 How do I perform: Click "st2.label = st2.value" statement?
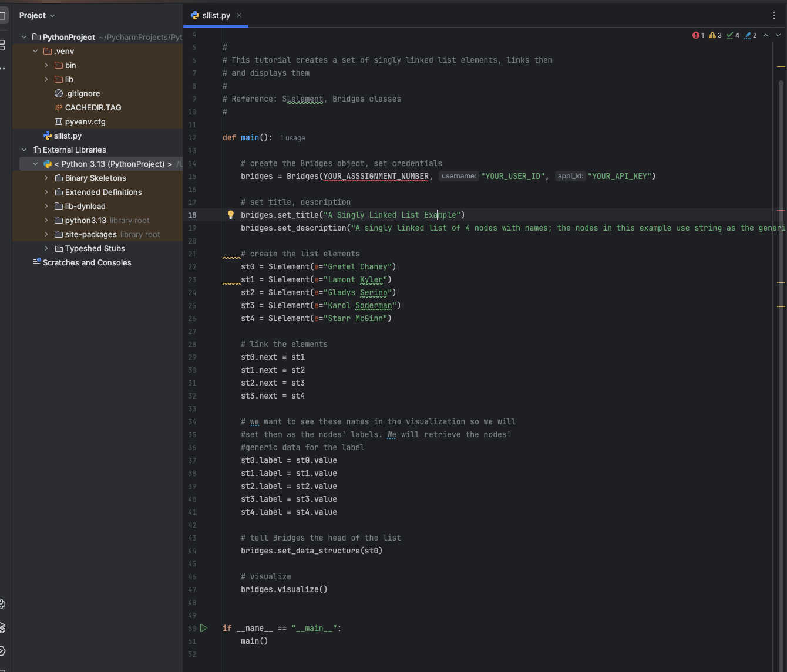click(x=289, y=486)
